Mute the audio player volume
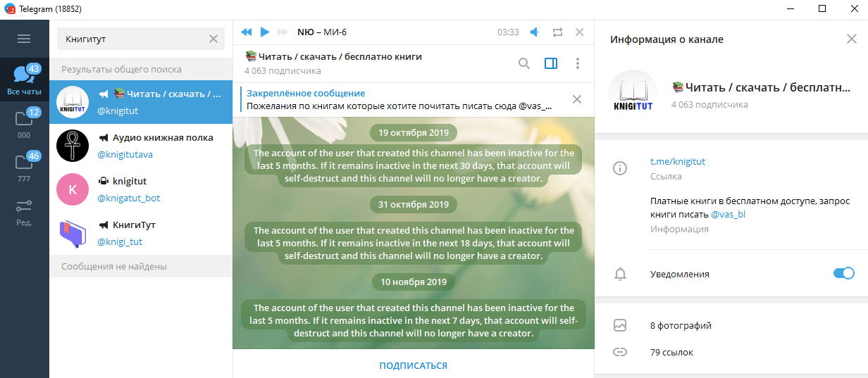Image resolution: width=868 pixels, height=378 pixels. pyautogui.click(x=535, y=32)
